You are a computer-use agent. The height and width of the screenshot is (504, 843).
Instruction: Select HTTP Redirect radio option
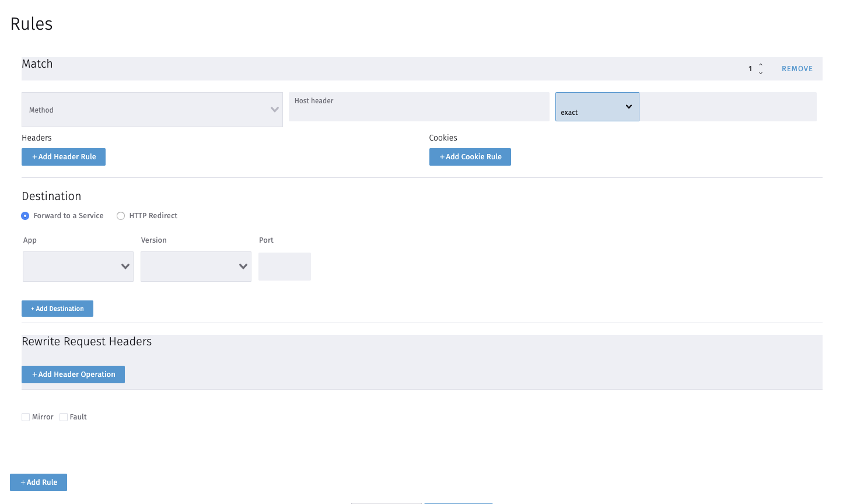tap(121, 216)
